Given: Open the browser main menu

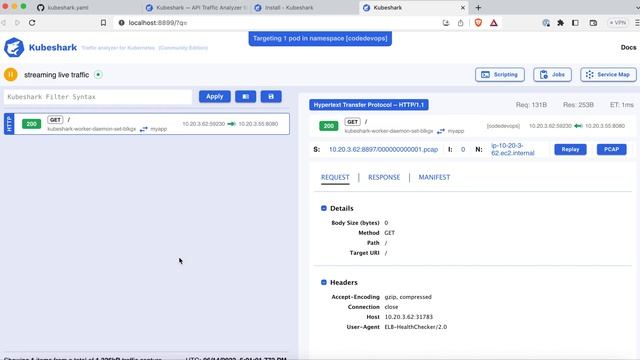Looking at the screenshot, I should [637, 23].
